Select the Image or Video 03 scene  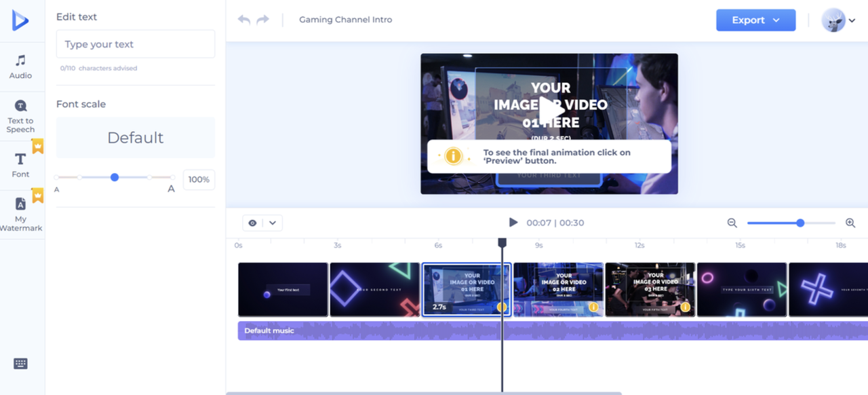coord(650,290)
